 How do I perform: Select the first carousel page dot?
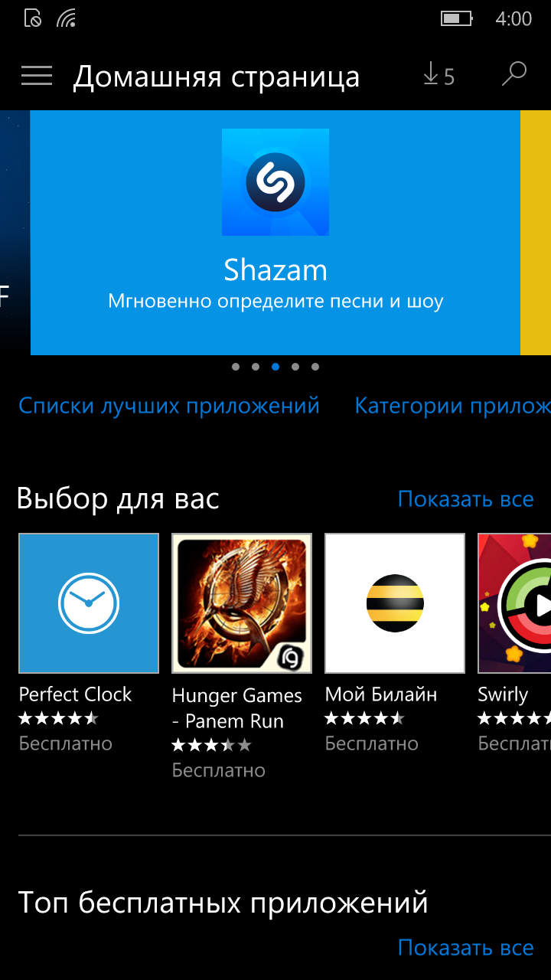click(236, 367)
